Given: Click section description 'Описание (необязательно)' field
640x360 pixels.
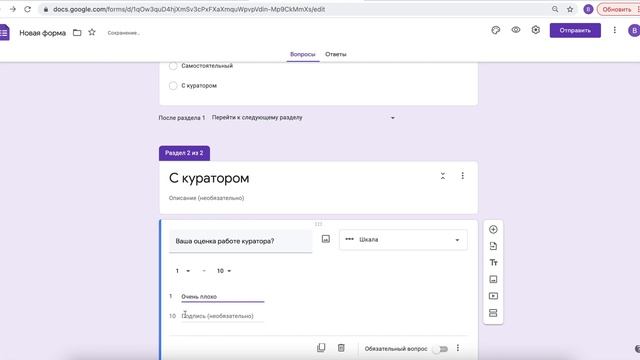Looking at the screenshot, I should point(207,198).
